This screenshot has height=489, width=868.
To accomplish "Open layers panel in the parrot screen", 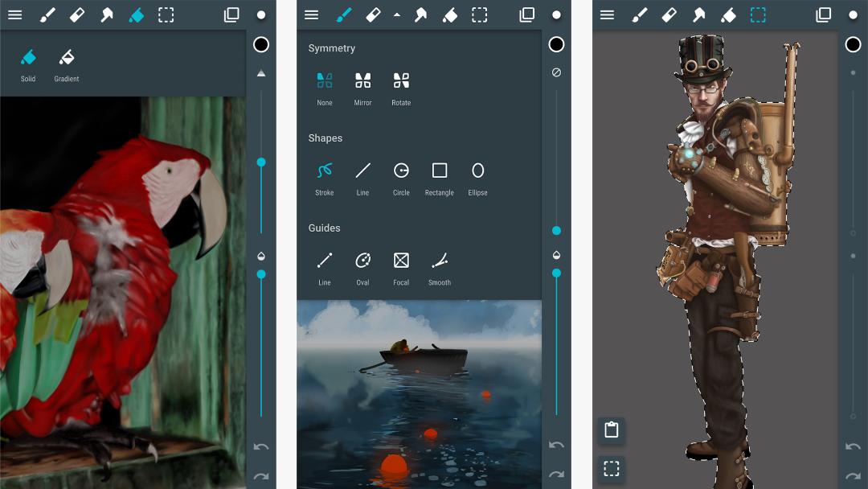I will pos(231,15).
